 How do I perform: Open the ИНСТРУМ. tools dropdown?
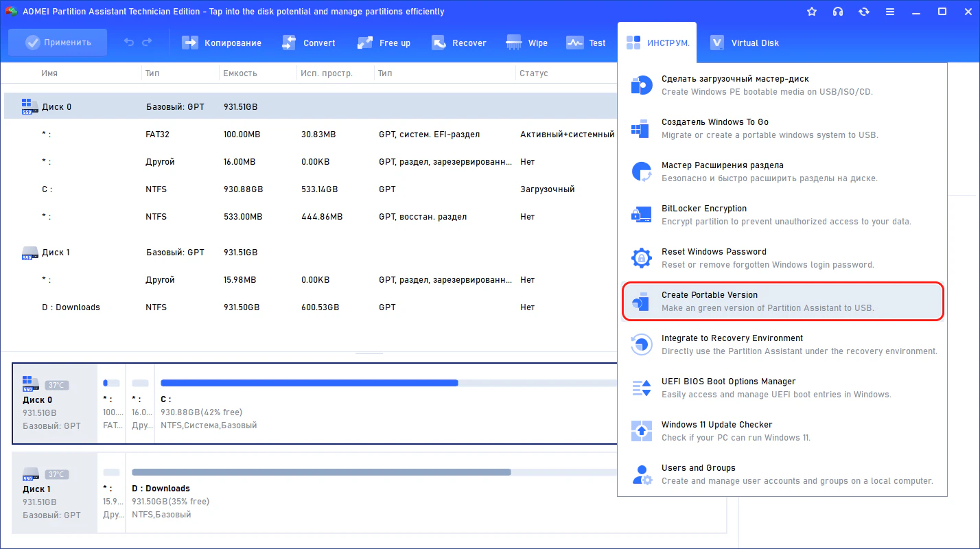[656, 43]
